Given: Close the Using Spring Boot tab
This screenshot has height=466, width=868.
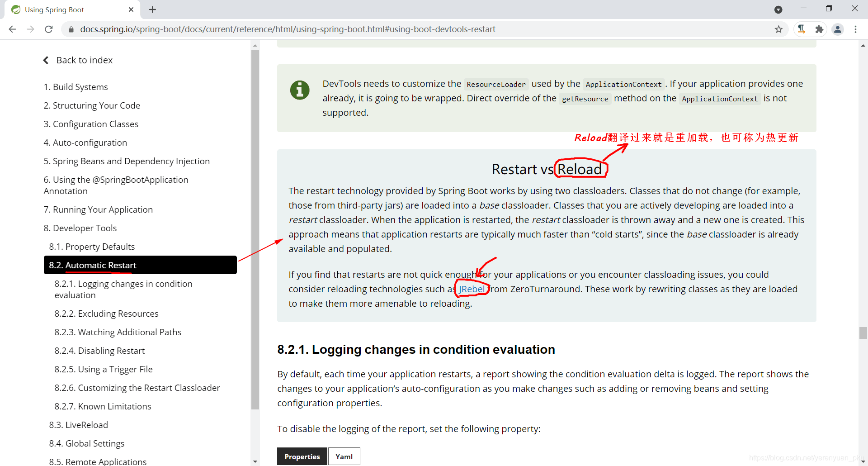Looking at the screenshot, I should click(x=131, y=10).
